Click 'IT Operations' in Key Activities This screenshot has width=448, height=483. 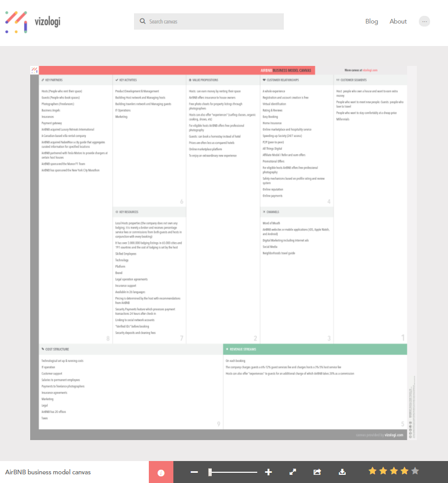(x=123, y=110)
